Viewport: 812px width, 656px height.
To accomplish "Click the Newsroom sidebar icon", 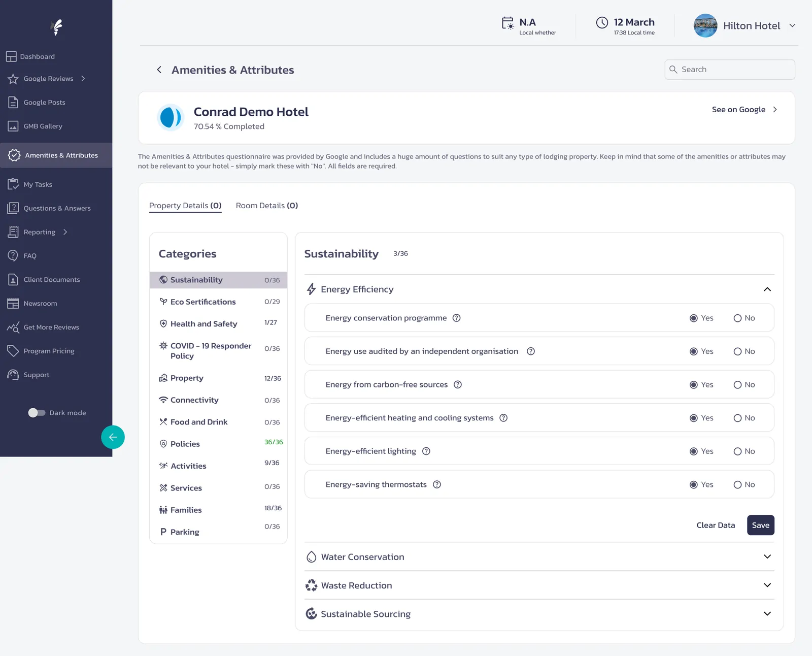I will [x=13, y=303].
